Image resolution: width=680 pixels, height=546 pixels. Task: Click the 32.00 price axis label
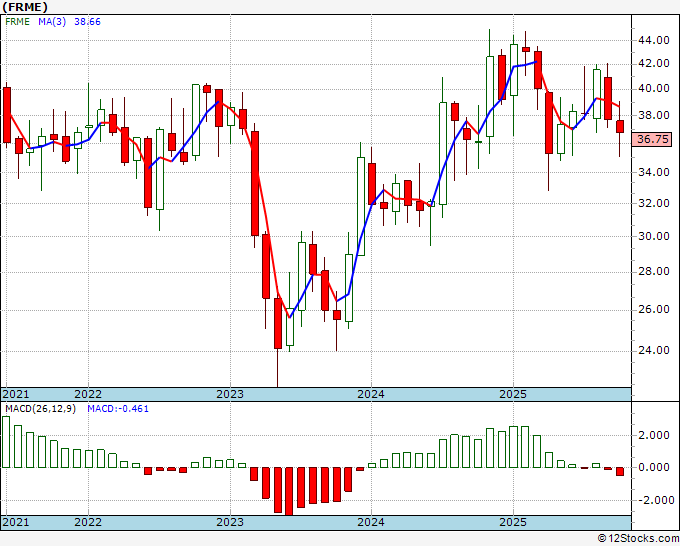pos(654,203)
